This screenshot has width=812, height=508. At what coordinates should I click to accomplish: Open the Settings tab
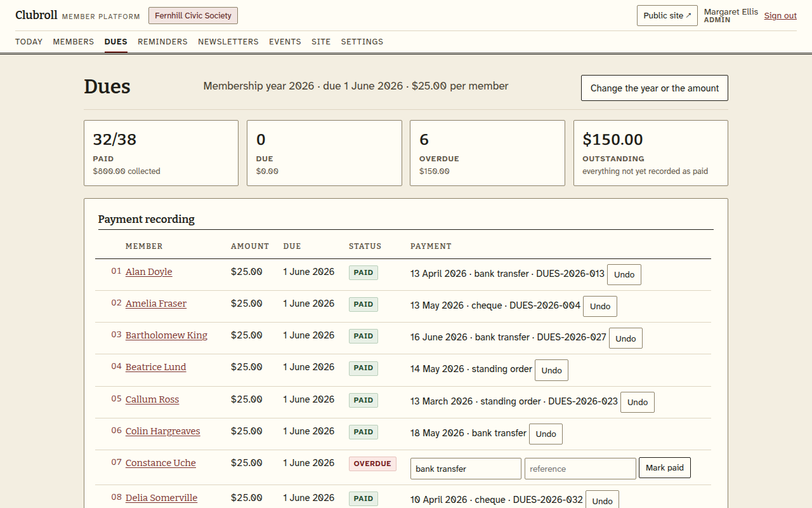362,42
